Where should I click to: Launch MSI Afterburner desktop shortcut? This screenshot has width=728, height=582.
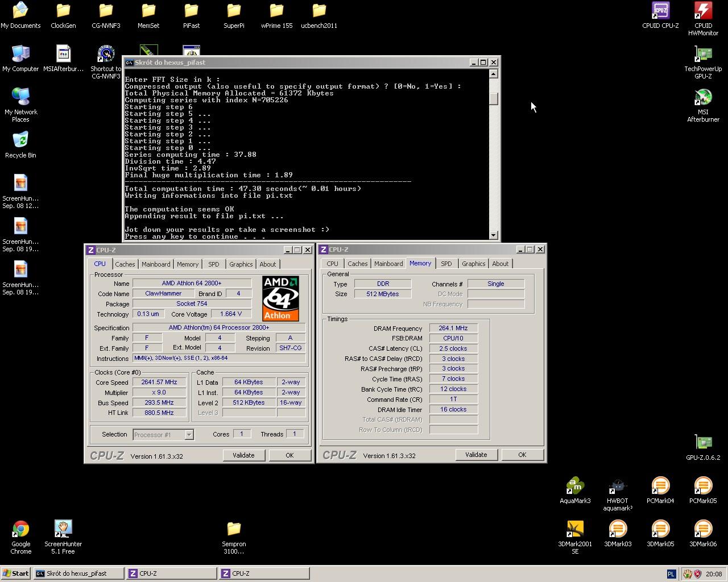point(703,105)
